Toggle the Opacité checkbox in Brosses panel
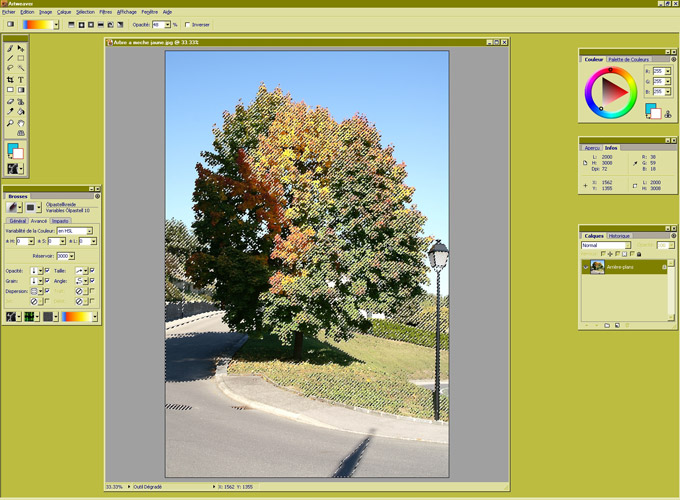The width and height of the screenshot is (680, 500). [47, 271]
